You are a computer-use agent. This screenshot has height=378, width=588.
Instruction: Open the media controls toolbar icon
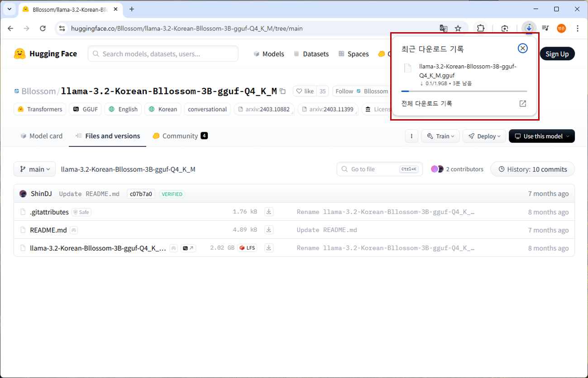pyautogui.click(x=545, y=28)
